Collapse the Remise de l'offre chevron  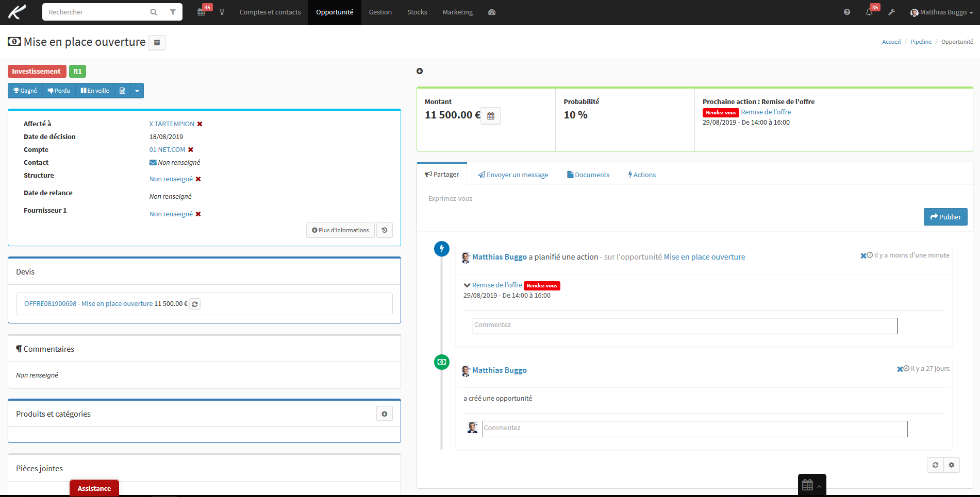click(467, 285)
